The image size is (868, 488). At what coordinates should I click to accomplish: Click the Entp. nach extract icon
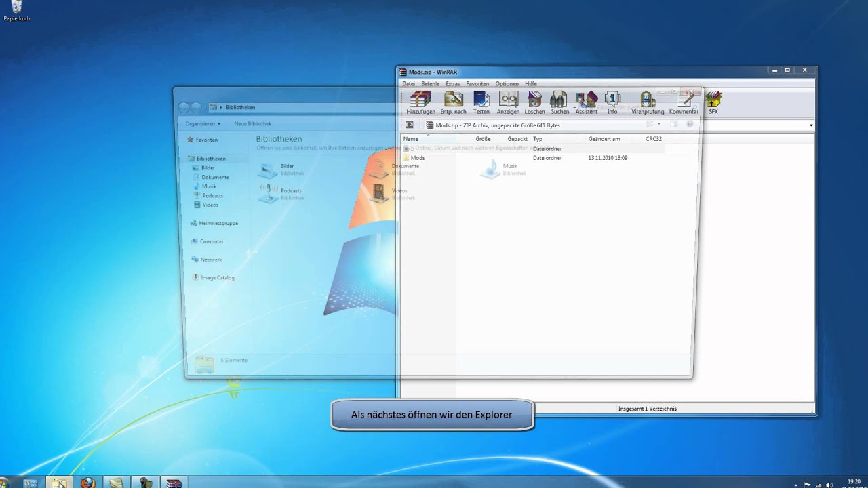point(453,102)
